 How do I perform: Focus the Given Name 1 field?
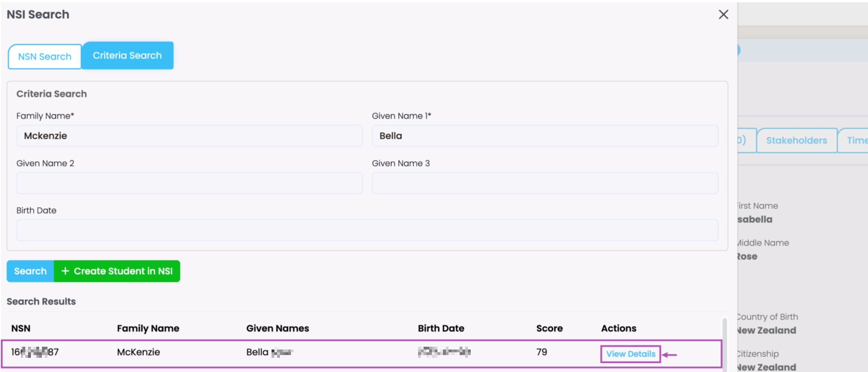tap(544, 136)
